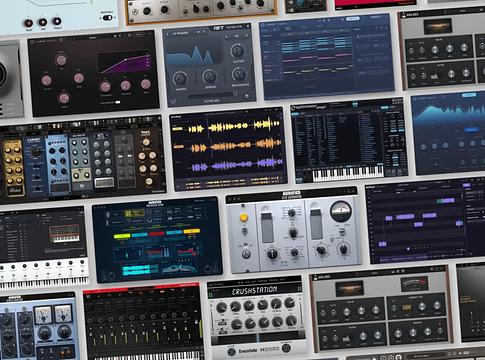This screenshot has width=485, height=360.
Task: Click the circled A logo on the beige hardware plugin
Action: [x=136, y=12]
